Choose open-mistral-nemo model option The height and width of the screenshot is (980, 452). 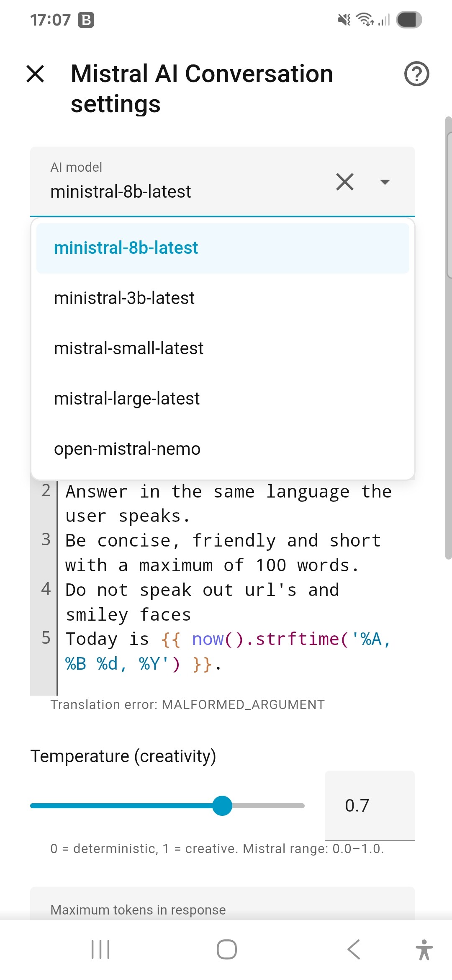pos(223,449)
